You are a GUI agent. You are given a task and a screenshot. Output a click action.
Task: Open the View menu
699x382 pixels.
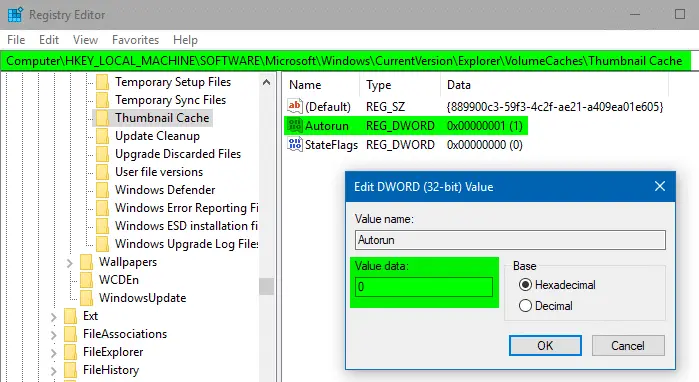pyautogui.click(x=85, y=40)
